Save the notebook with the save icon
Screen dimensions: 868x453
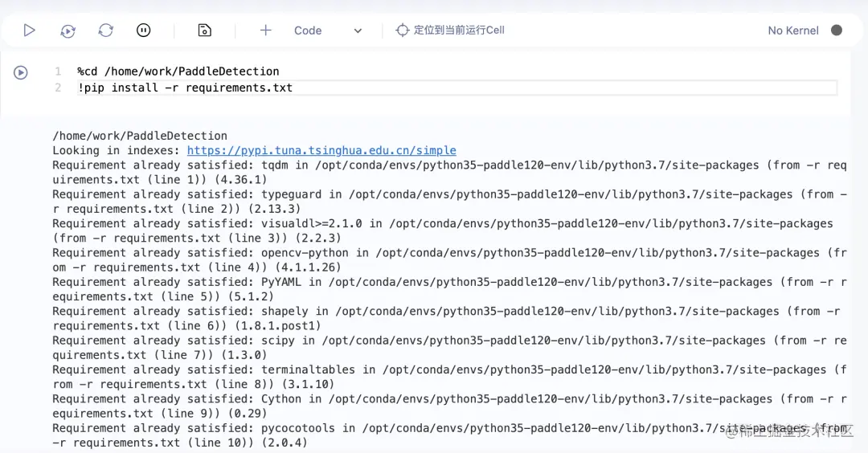(205, 31)
